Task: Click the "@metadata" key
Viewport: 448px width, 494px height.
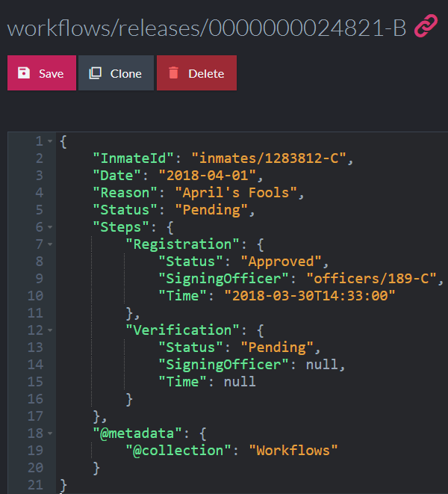Action: click(x=137, y=433)
